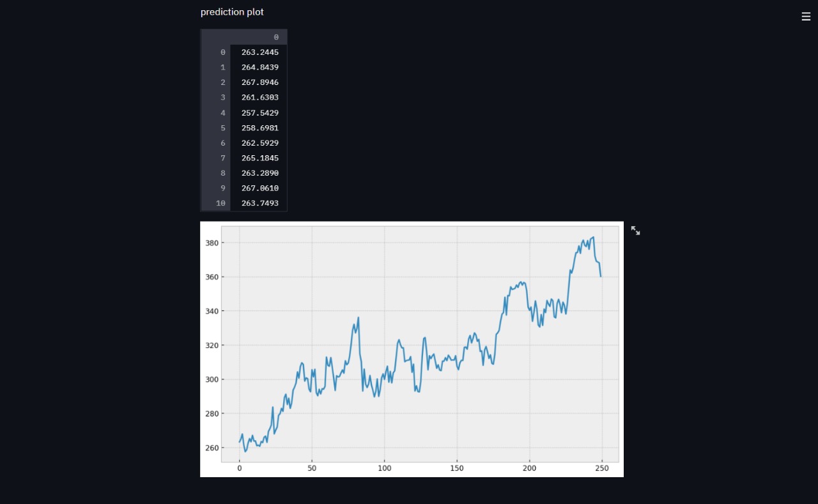Select the column header labeled 0

(x=276, y=36)
